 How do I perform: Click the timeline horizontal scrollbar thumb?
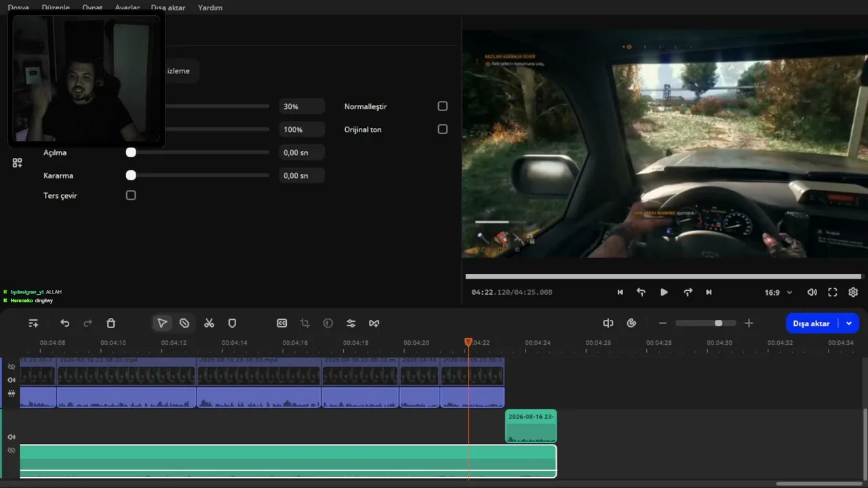[x=820, y=484]
